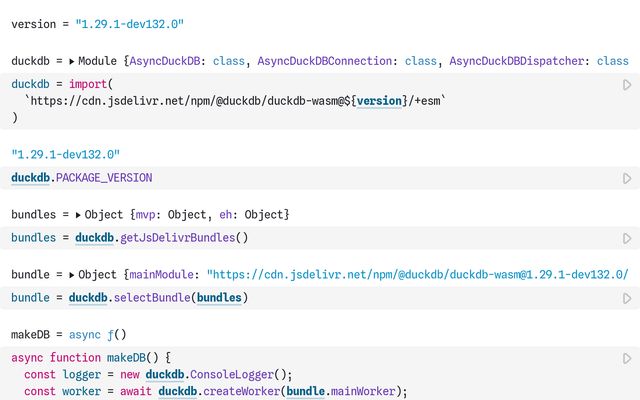Run the getJsDelivrBundles cell
This screenshot has height=400, width=640.
(627, 238)
